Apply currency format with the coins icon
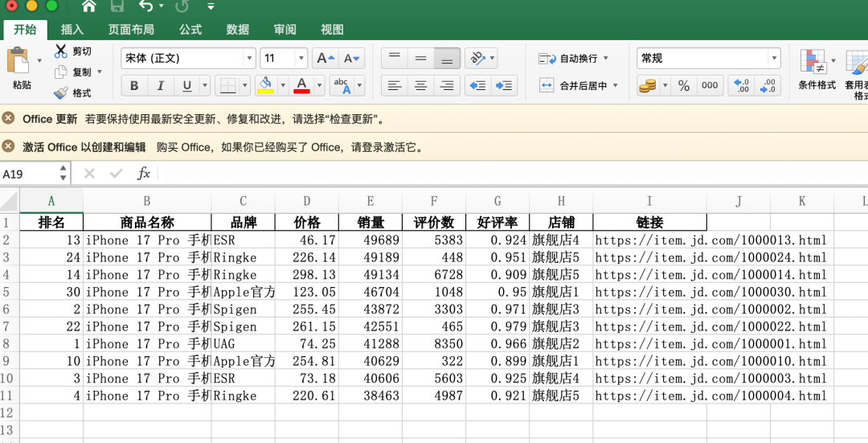868x443 pixels. click(x=648, y=85)
